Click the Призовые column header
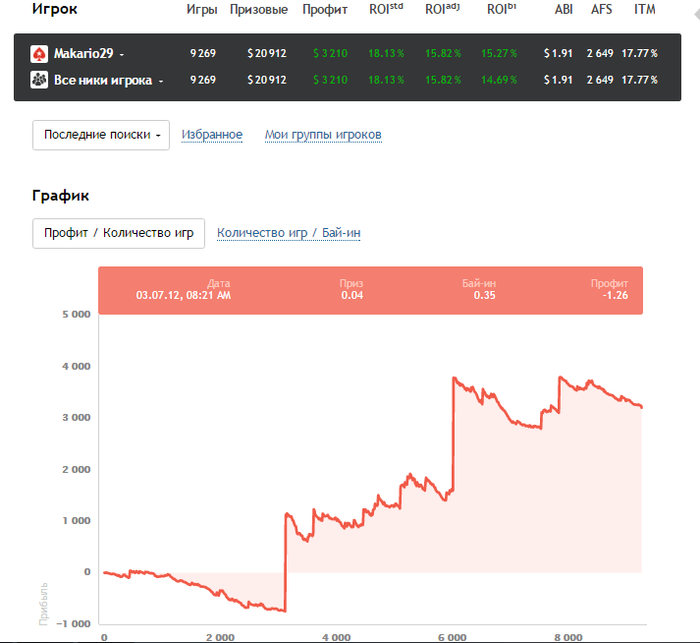Image resolution: width=700 pixels, height=643 pixels. coord(258,10)
